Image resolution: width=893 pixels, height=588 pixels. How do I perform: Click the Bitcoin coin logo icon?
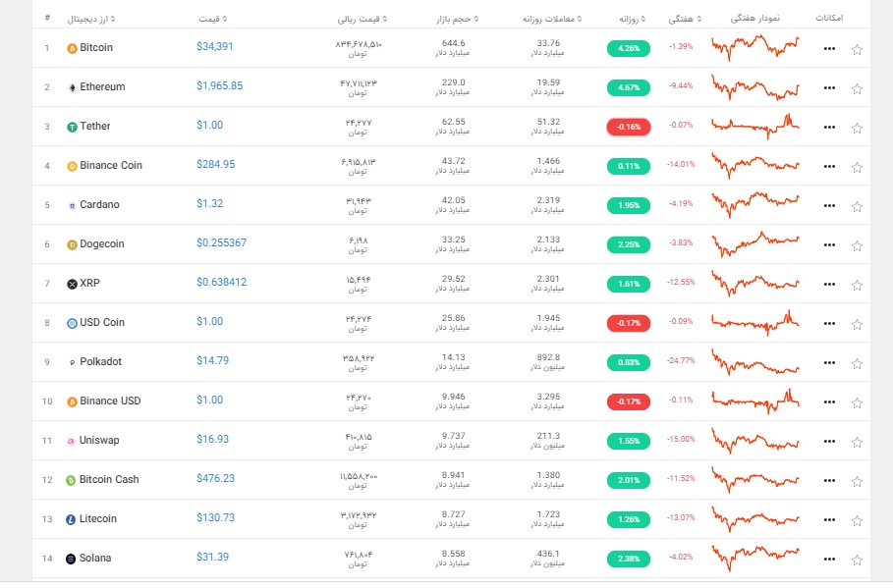tap(72, 48)
